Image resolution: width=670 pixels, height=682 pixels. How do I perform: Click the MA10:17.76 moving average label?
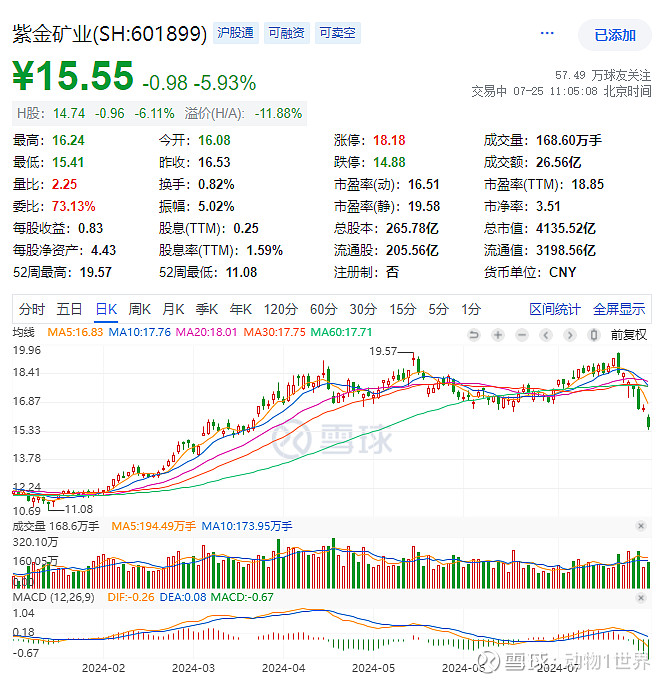pyautogui.click(x=139, y=332)
